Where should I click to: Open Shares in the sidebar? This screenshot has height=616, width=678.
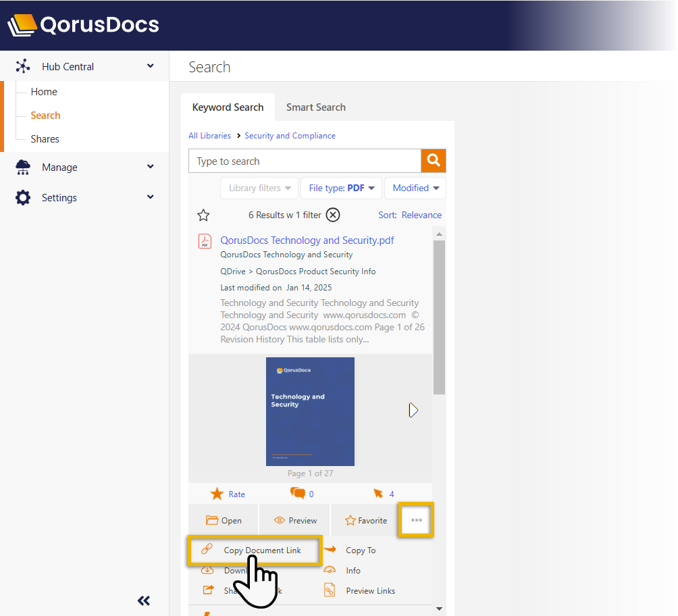45,139
